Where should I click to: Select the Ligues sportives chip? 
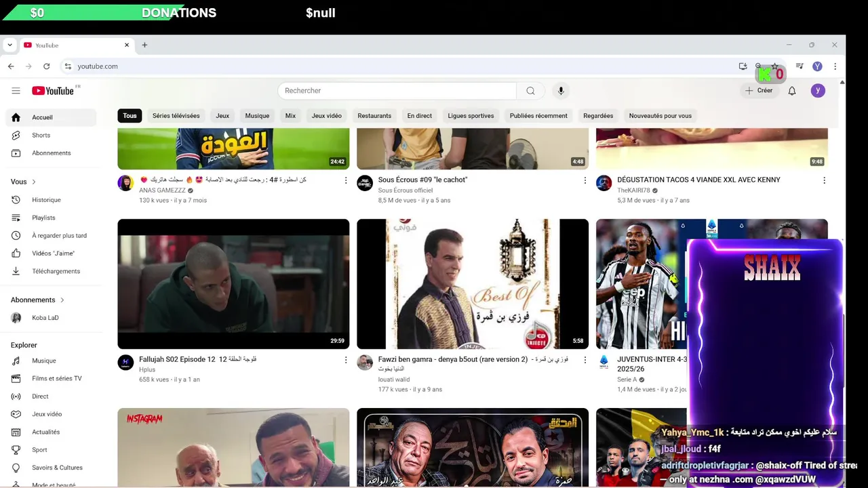tap(471, 116)
